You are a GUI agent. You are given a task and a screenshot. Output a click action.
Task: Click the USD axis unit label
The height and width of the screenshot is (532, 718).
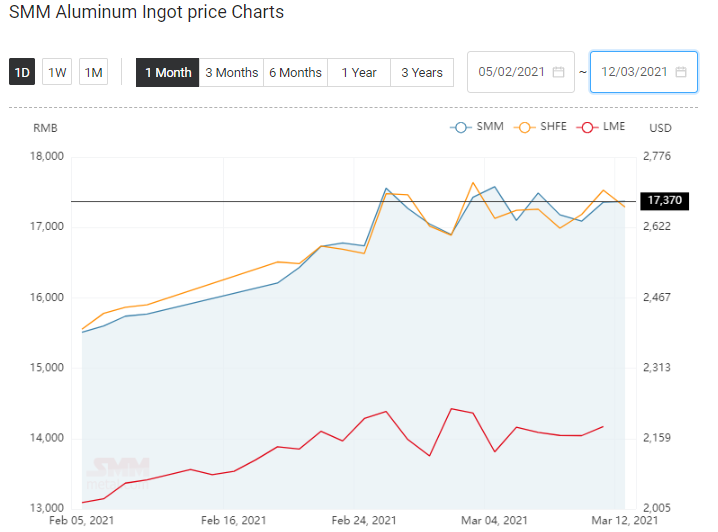660,128
